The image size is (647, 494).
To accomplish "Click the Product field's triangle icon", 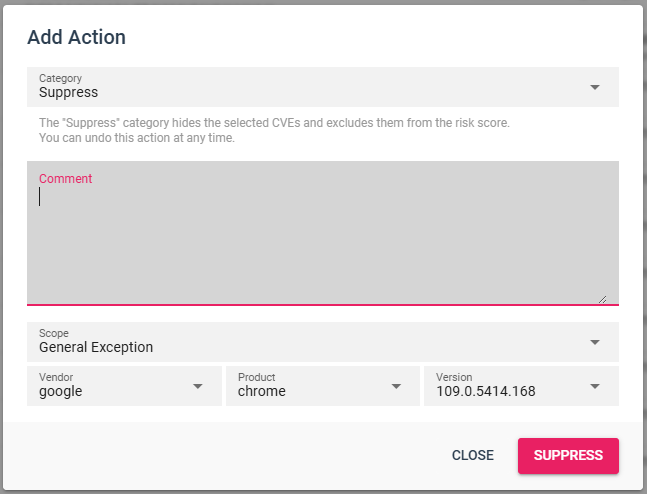I will pyautogui.click(x=397, y=386).
